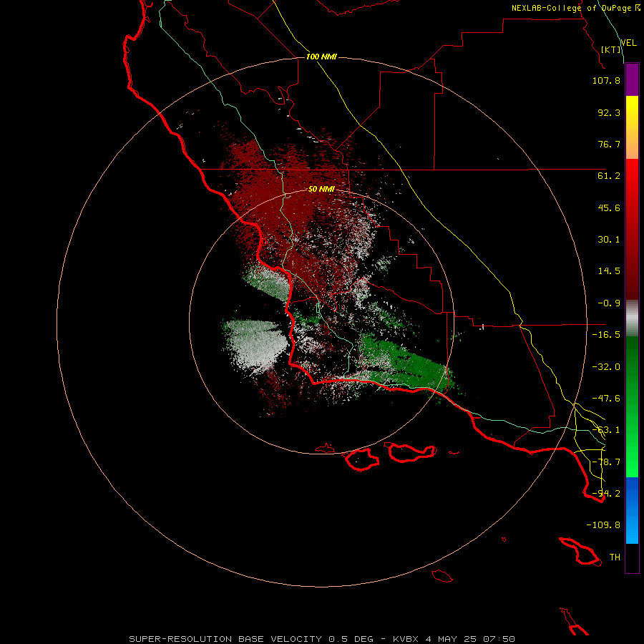Select the 92.3 legend value
The width and height of the screenshot is (644, 644).
pyautogui.click(x=609, y=112)
